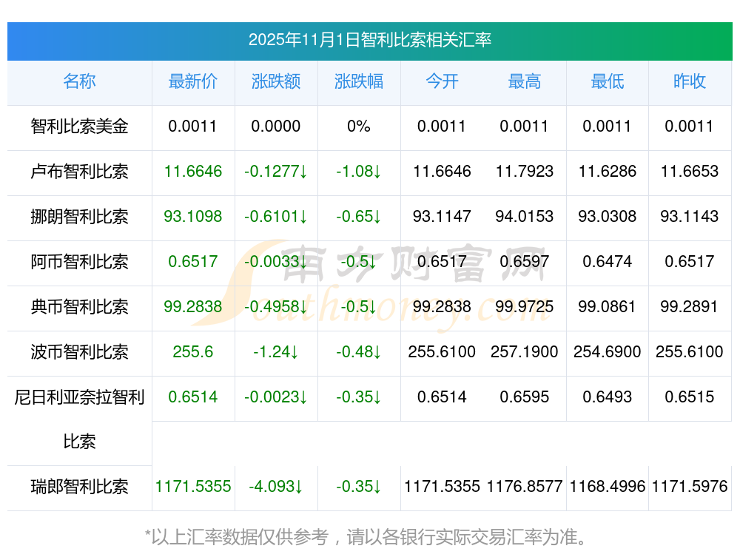
Task: Click the -0.6101↓ change amount cell
Action: point(276,217)
